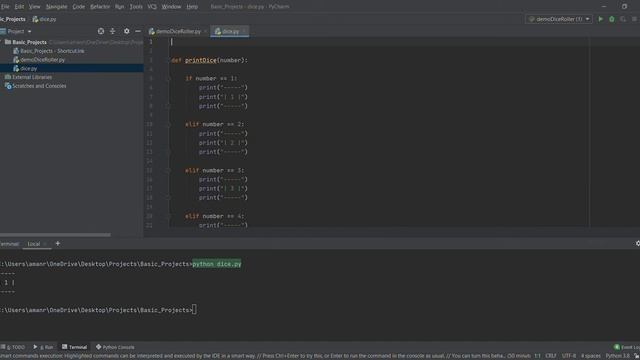
Task: Click '4 spaces' indent setting in status bar
Action: pyautogui.click(x=591, y=356)
